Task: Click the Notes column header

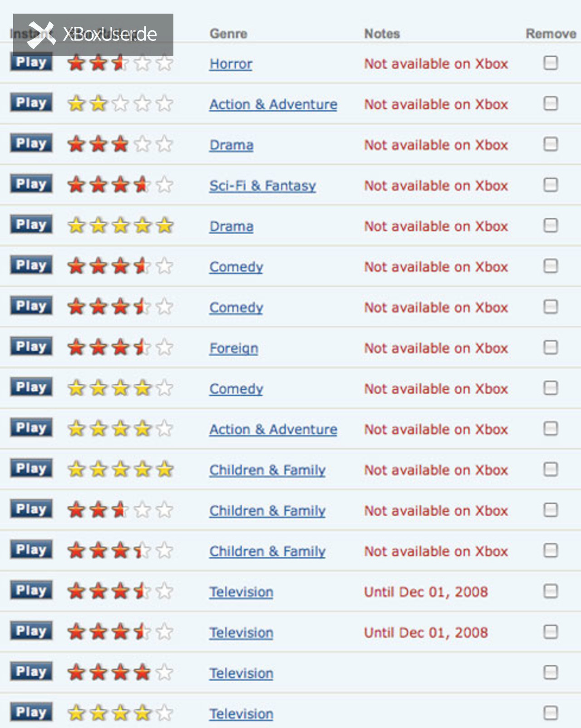Action: pyautogui.click(x=382, y=34)
